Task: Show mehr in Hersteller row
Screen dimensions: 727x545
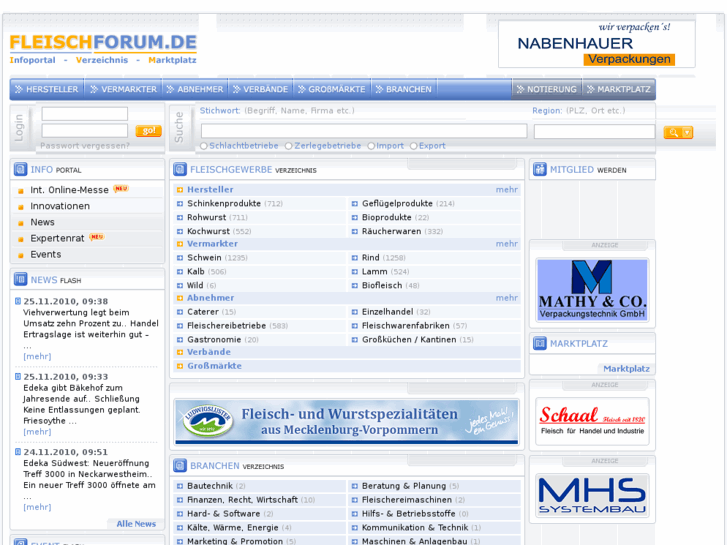Action: tap(507, 190)
